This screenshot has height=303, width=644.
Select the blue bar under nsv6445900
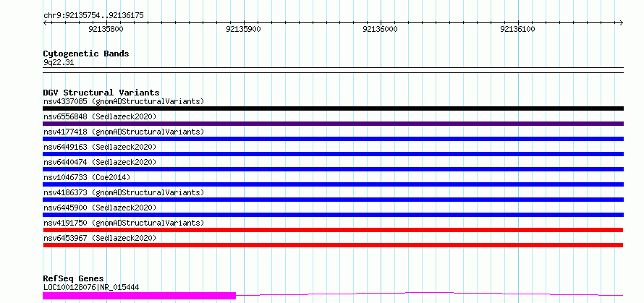point(333,215)
